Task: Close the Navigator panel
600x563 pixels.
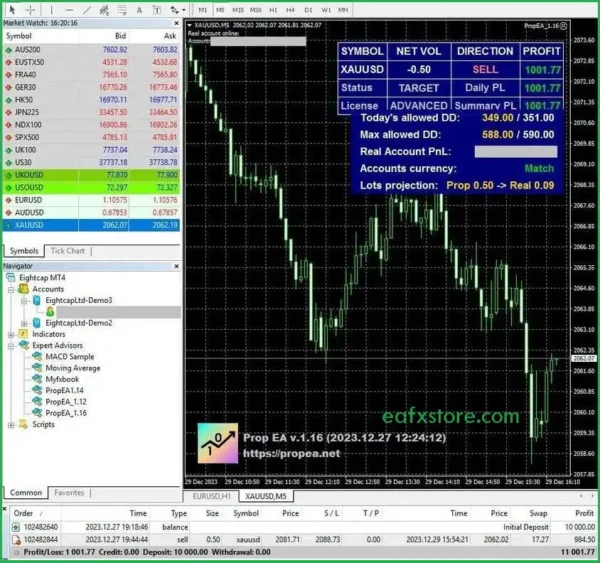Action: coord(176,266)
